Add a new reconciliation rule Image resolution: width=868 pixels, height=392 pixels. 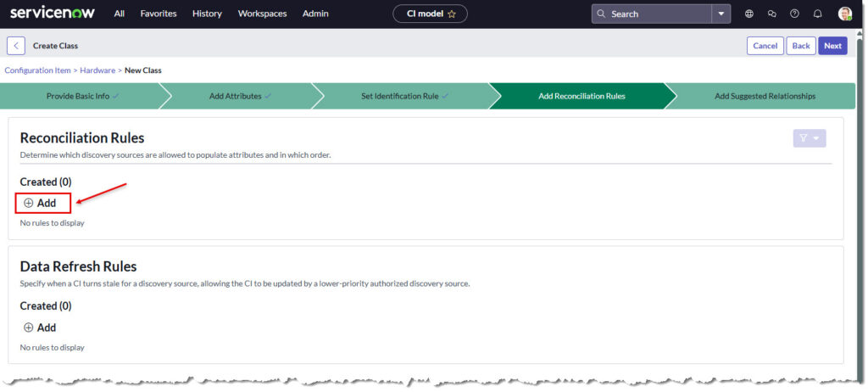[41, 203]
